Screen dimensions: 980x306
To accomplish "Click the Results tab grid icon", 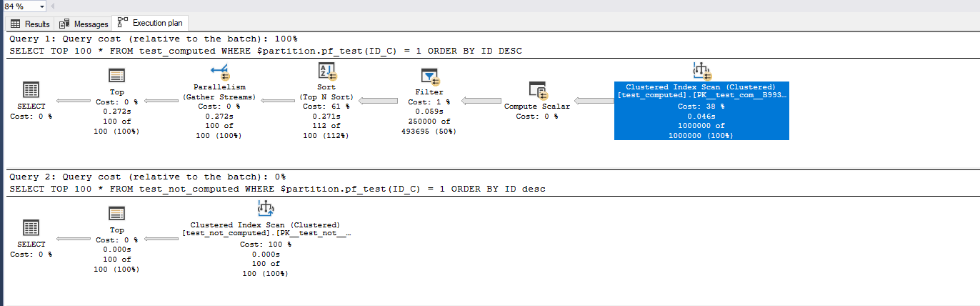I will tap(16, 24).
